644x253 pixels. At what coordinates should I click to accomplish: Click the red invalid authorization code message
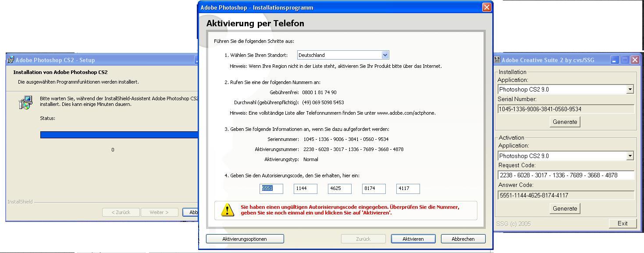[350, 210]
